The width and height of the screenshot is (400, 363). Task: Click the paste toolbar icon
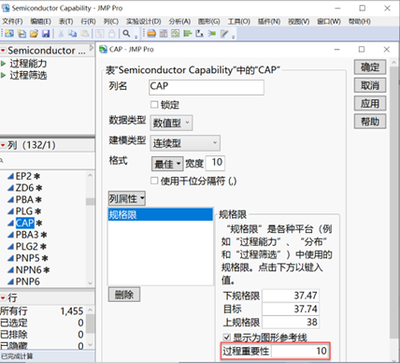pos(85,33)
